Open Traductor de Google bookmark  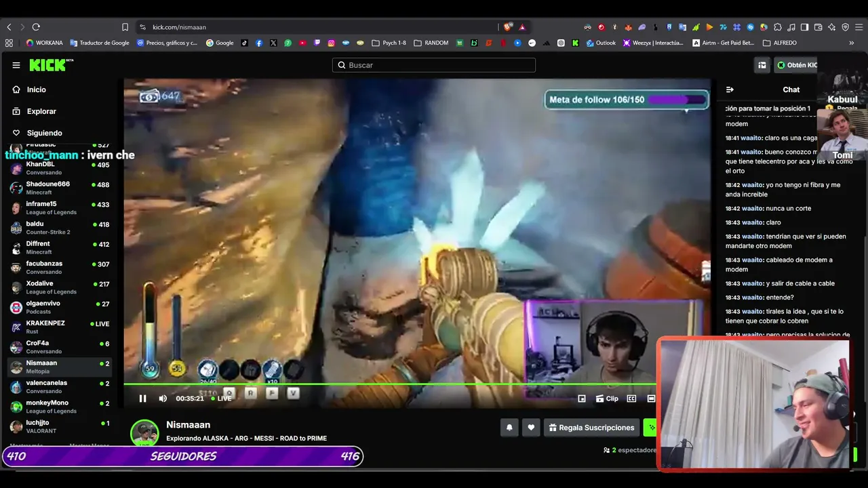pos(100,43)
